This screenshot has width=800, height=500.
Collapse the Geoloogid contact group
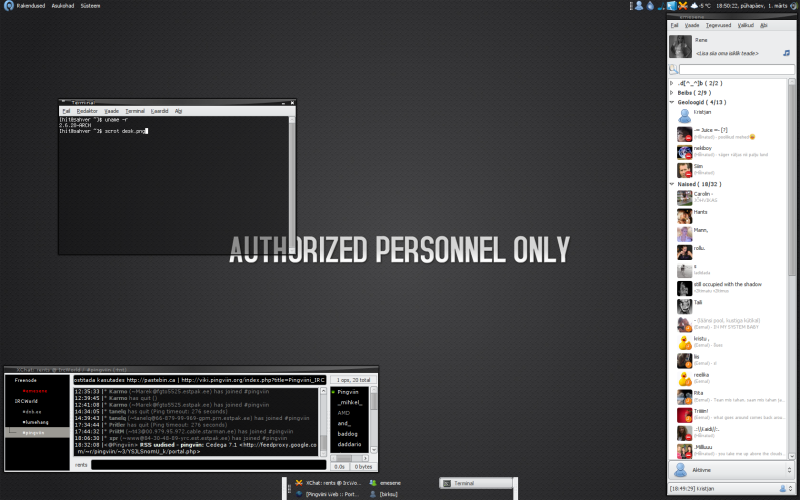click(672, 102)
